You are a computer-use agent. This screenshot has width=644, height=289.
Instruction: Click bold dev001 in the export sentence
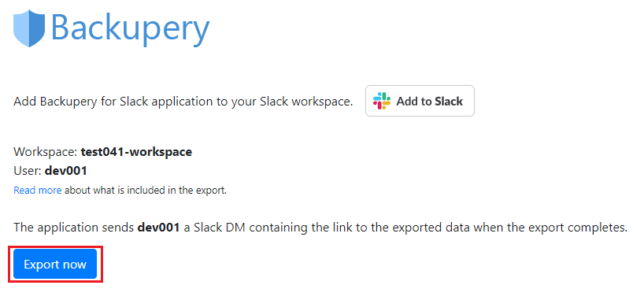(158, 228)
